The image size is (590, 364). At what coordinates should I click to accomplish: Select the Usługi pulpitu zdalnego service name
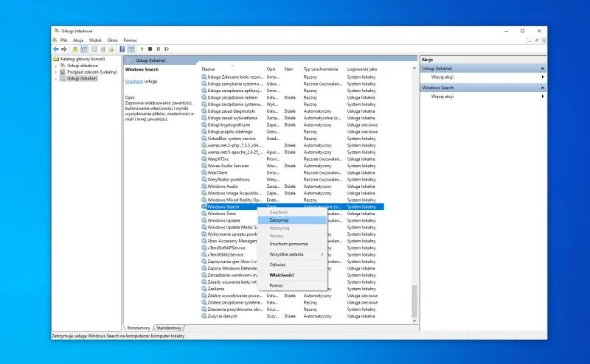(230, 132)
